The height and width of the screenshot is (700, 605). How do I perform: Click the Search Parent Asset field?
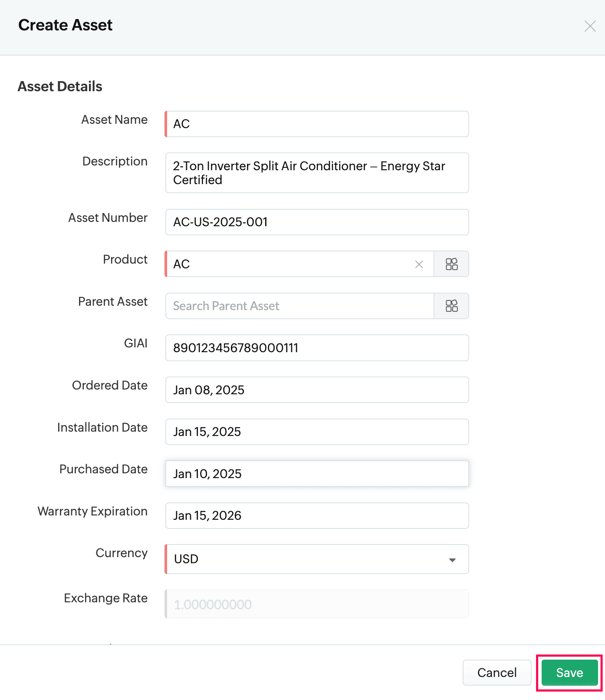click(299, 306)
